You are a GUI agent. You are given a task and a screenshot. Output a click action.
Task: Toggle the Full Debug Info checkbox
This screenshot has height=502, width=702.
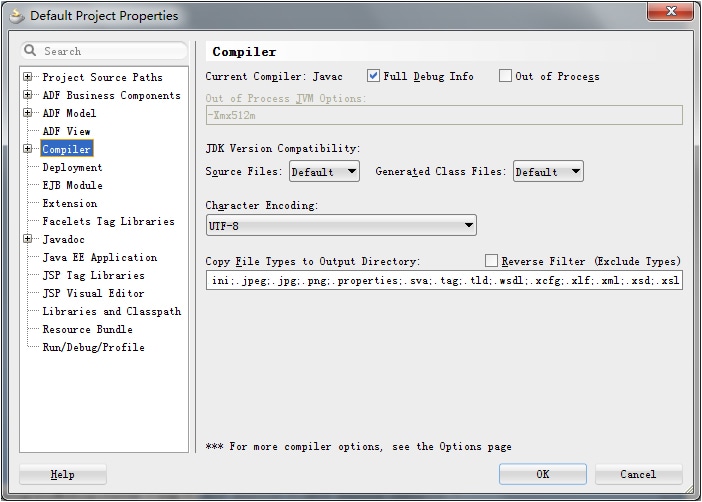point(374,76)
